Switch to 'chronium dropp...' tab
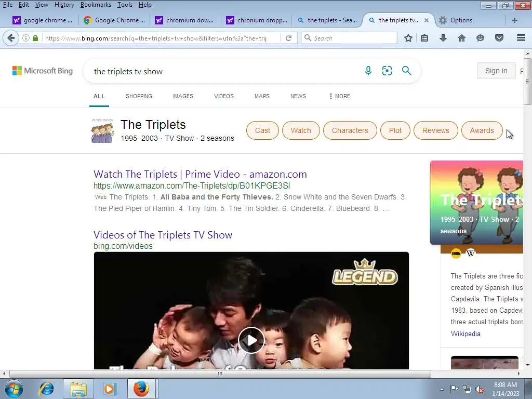Viewport: 532px width, 399px height. [x=257, y=20]
